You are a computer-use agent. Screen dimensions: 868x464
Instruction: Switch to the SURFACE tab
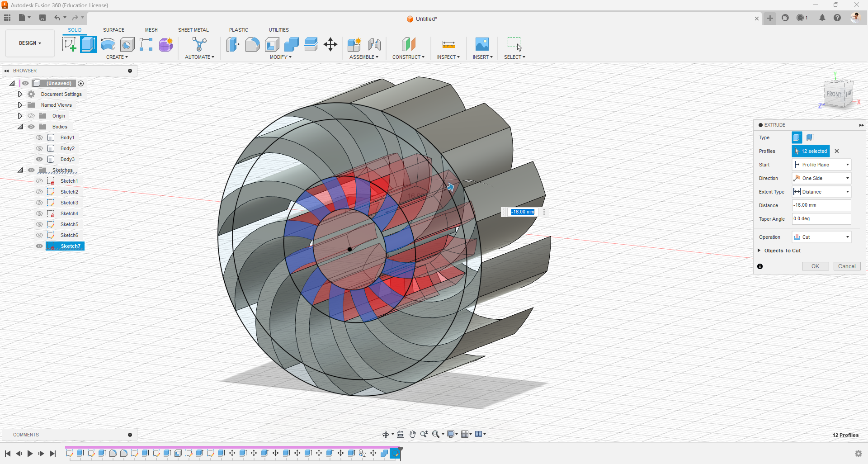tap(113, 30)
